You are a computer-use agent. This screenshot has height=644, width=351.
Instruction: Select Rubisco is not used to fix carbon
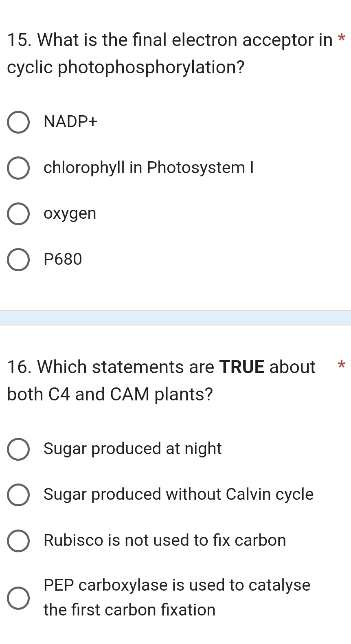coord(18,541)
